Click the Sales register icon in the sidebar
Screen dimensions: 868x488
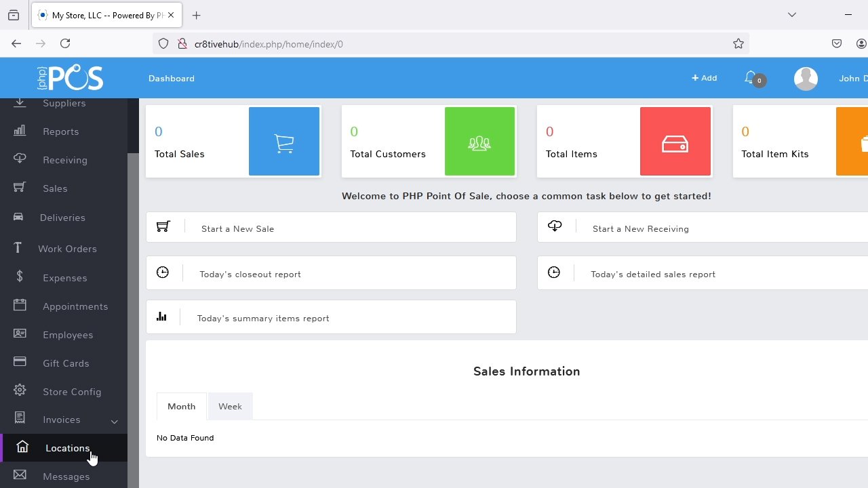20,187
